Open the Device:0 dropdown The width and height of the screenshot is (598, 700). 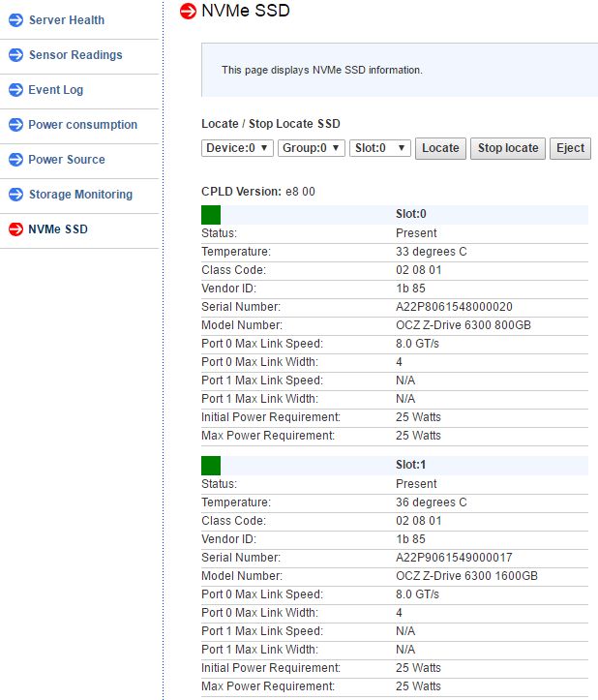pyautogui.click(x=237, y=148)
